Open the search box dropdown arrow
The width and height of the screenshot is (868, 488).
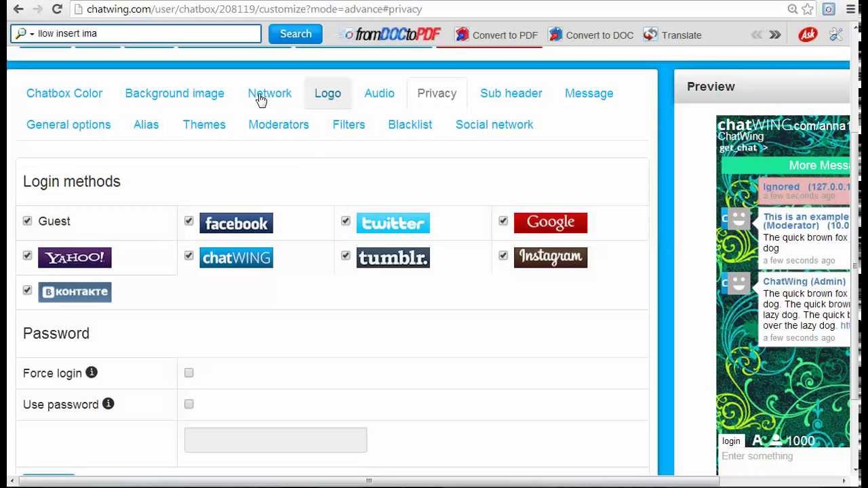[x=31, y=34]
